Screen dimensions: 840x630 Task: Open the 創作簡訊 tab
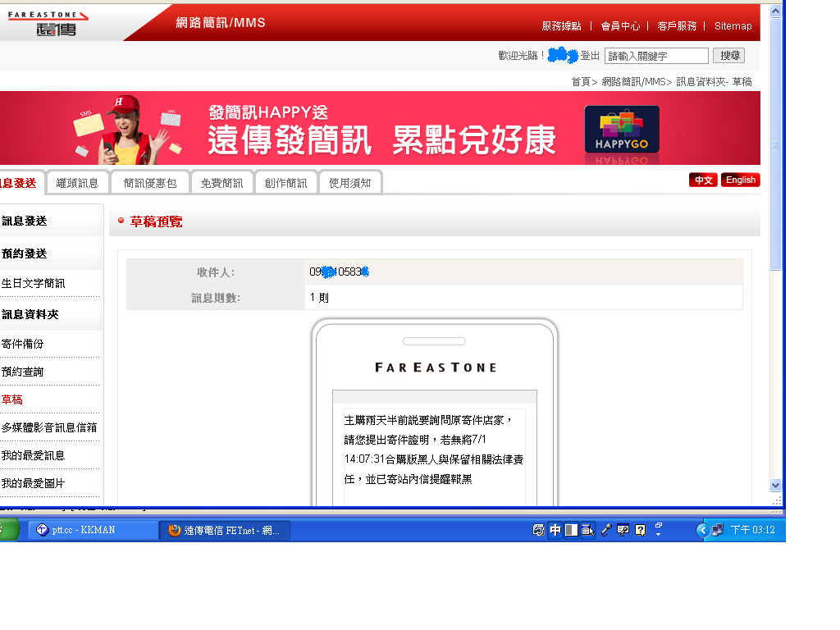tap(286, 183)
